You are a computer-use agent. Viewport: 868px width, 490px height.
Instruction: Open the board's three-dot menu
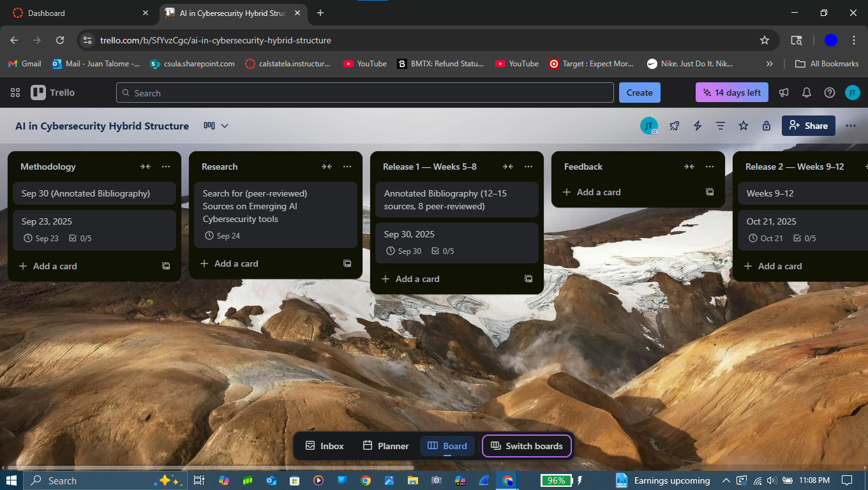pos(850,126)
